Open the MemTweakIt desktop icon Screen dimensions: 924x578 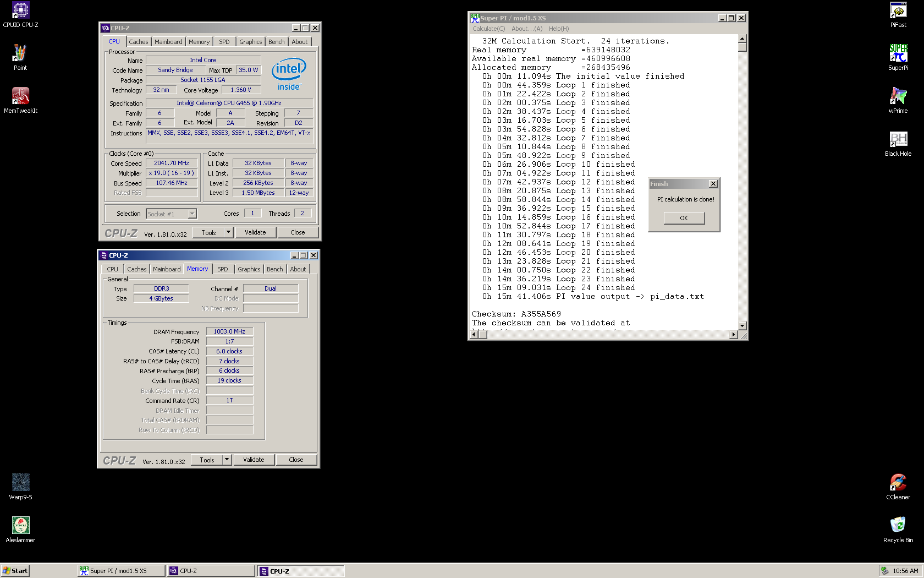coord(20,100)
